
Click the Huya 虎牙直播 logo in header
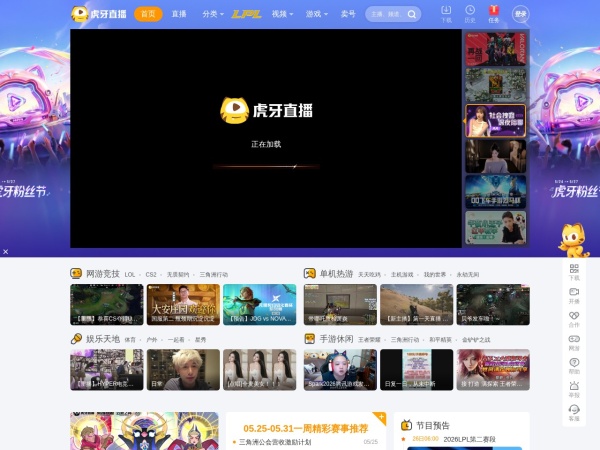(99, 14)
